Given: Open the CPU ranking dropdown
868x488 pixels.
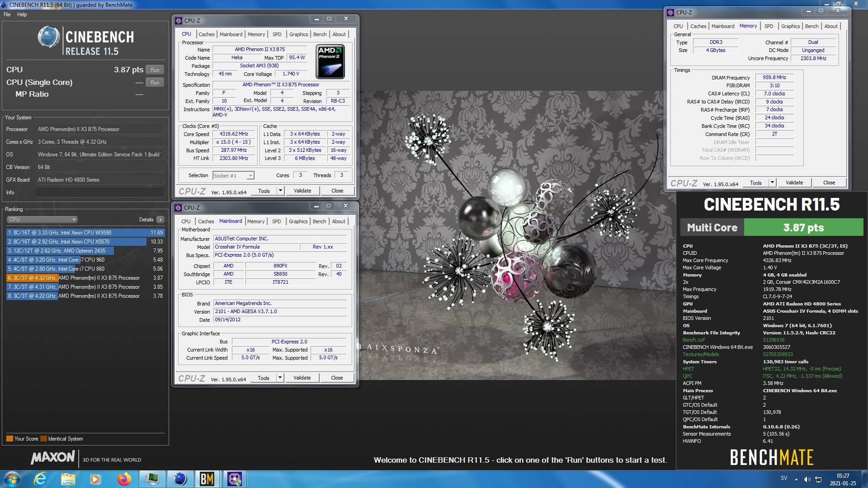Looking at the screenshot, I should [42, 220].
